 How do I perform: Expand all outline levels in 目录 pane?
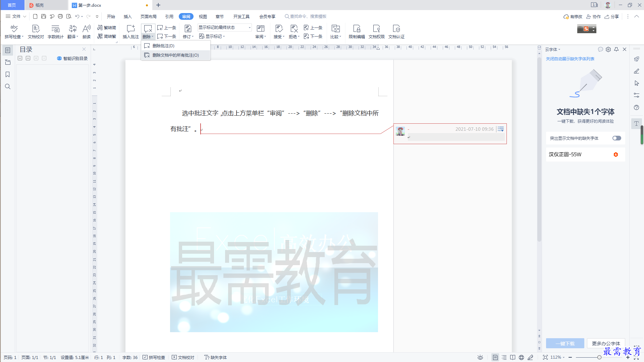(20, 58)
